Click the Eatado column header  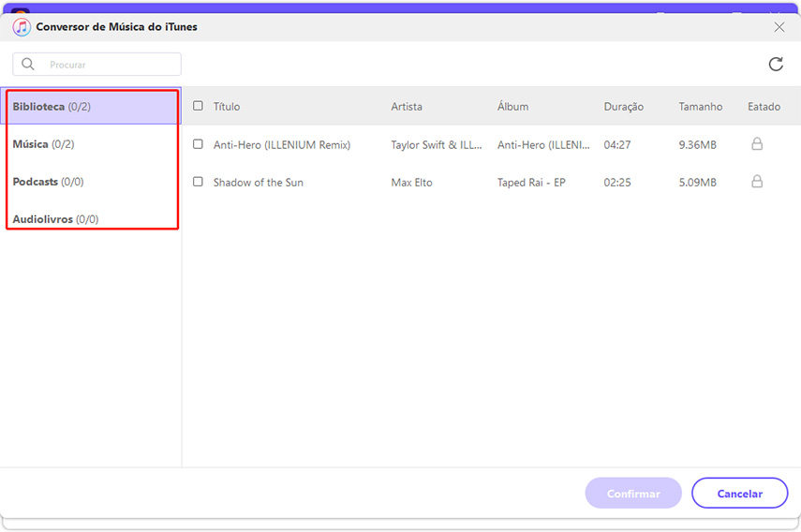pos(764,107)
